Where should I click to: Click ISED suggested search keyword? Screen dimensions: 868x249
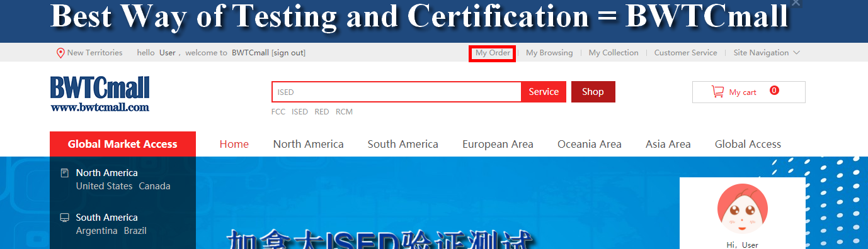click(x=300, y=112)
